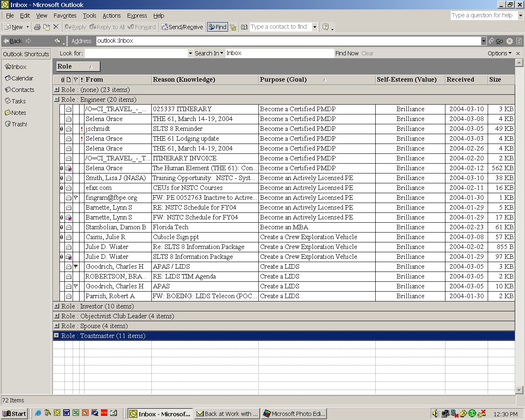Click the Find Now button
Viewport: 525px width, 420px height.
click(x=347, y=53)
